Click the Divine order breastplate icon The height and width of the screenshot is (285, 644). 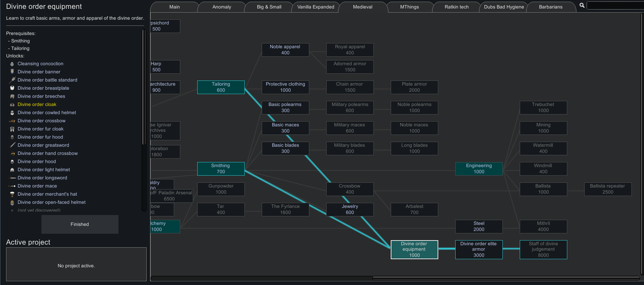tap(12, 88)
